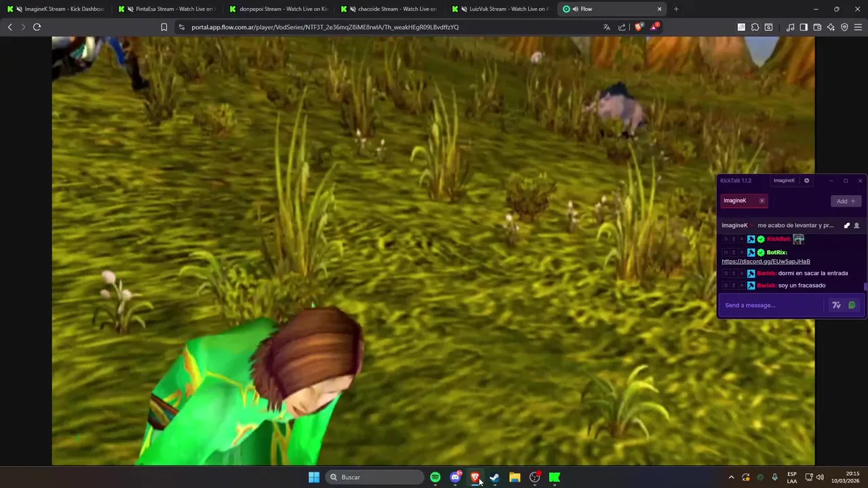
Task: Open OBS Studio from the taskbar
Action: click(535, 477)
